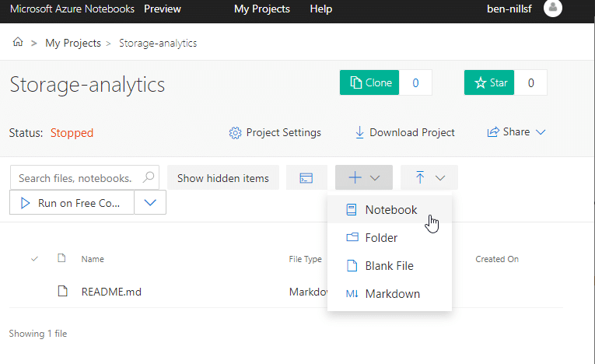Expand the Share dropdown
The height and width of the screenshot is (364, 595).
(x=516, y=131)
